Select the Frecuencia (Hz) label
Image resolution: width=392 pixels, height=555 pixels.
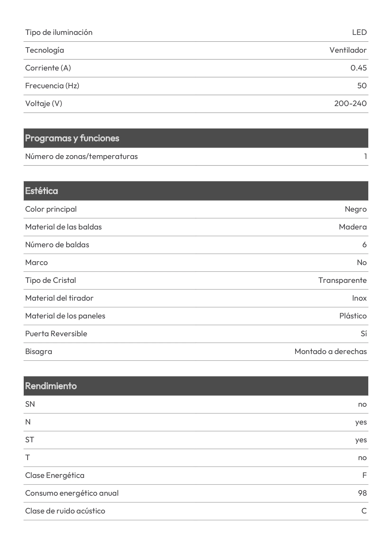tap(52, 86)
